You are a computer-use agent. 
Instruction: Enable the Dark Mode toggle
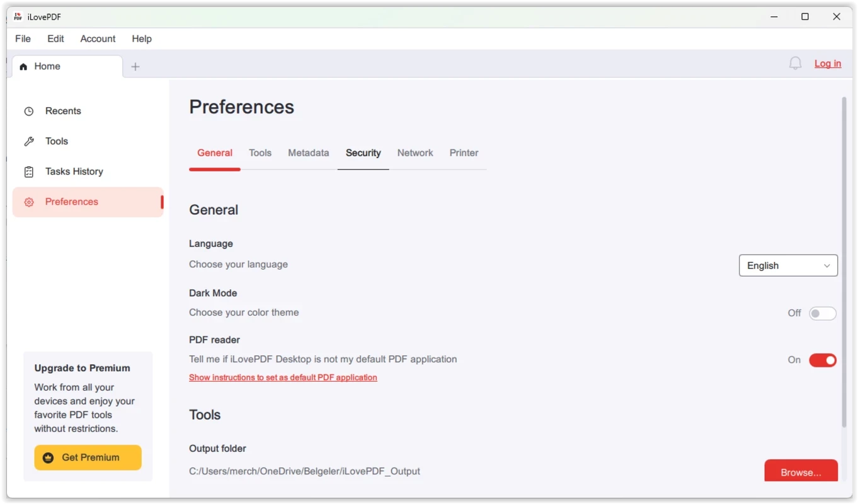pos(822,314)
